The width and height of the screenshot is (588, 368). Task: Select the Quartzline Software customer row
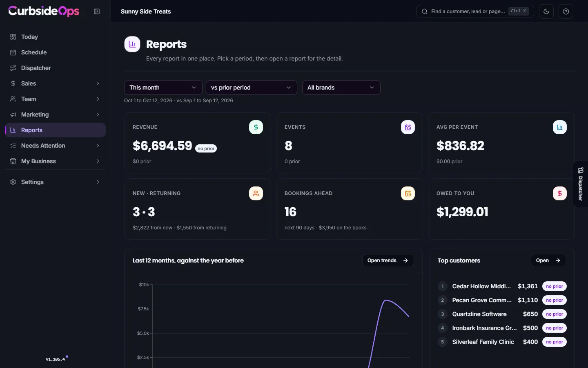502,314
